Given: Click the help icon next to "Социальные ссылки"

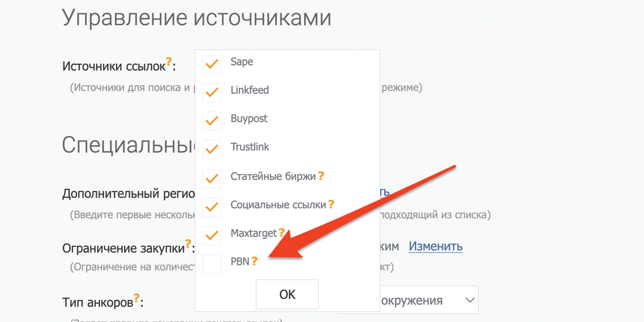Looking at the screenshot, I should [x=331, y=204].
